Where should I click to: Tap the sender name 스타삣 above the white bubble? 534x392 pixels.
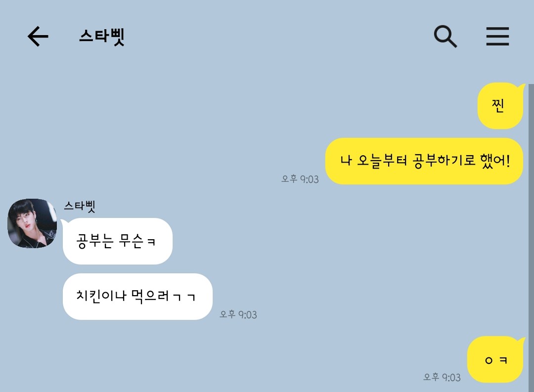click(x=80, y=207)
